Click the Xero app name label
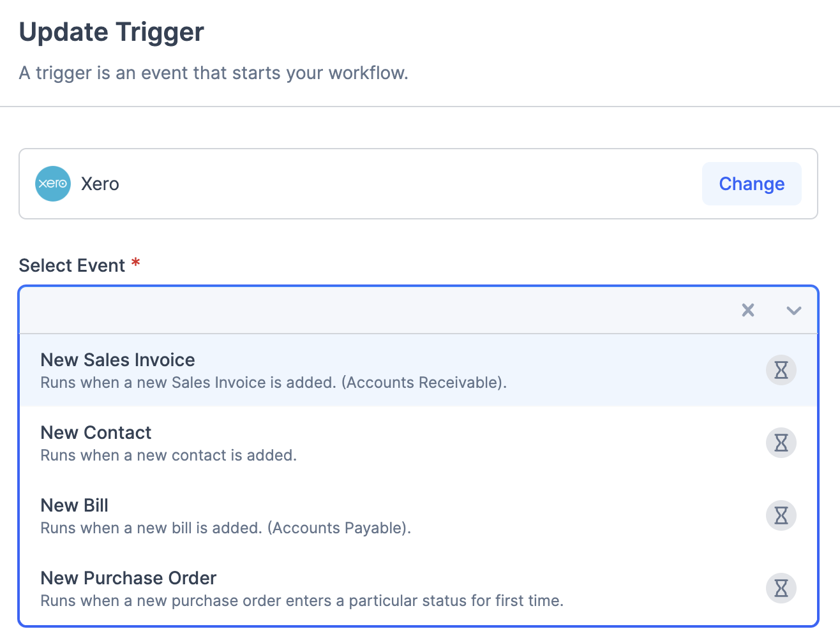 point(100,184)
